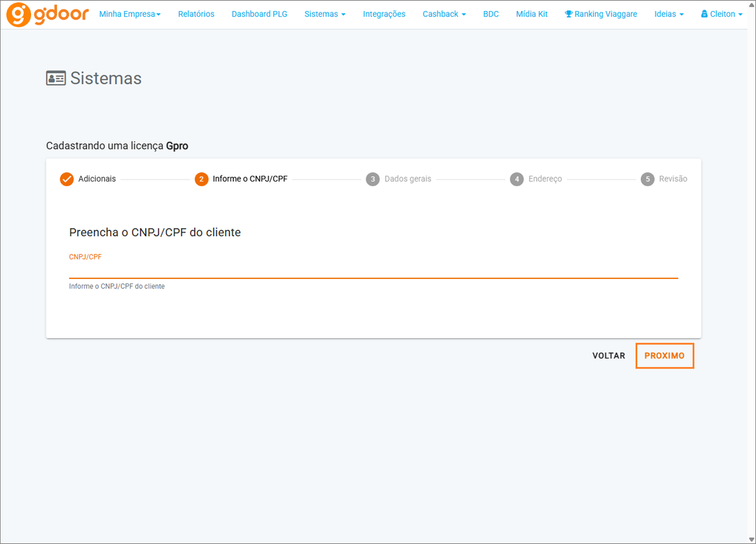
Task: Expand the Ideias dropdown
Action: [x=669, y=14]
